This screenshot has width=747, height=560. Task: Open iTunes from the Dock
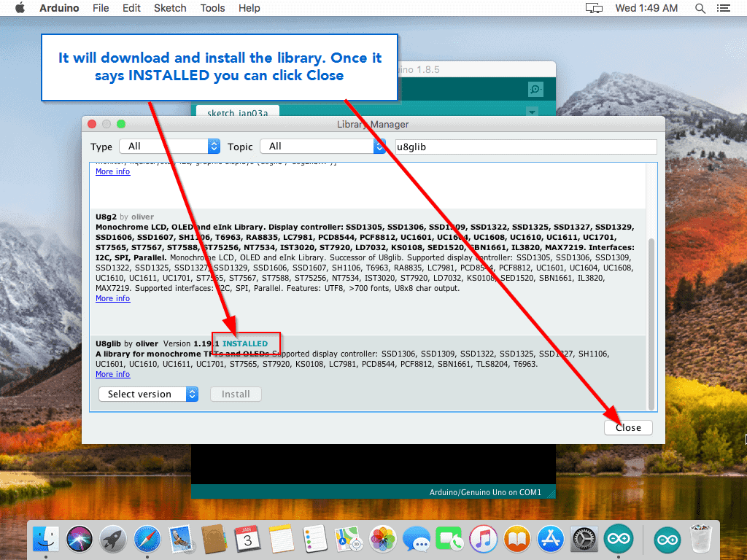483,539
